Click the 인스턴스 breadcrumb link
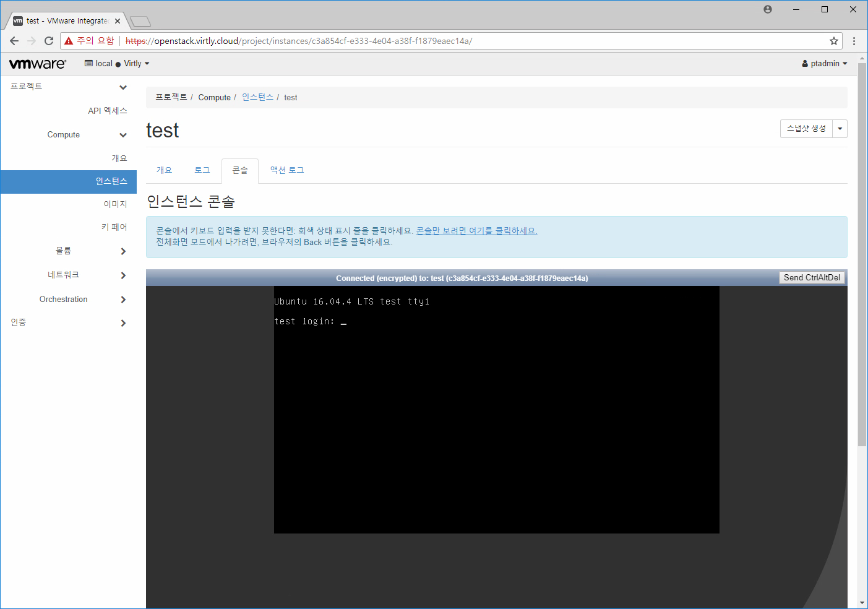868x609 pixels. click(x=258, y=97)
